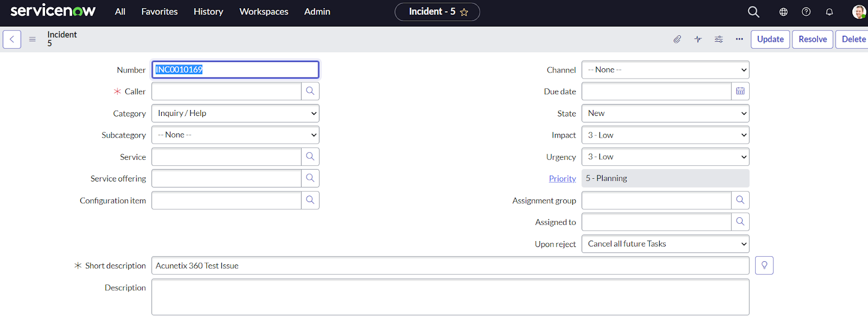Expand the Category dropdown

235,113
